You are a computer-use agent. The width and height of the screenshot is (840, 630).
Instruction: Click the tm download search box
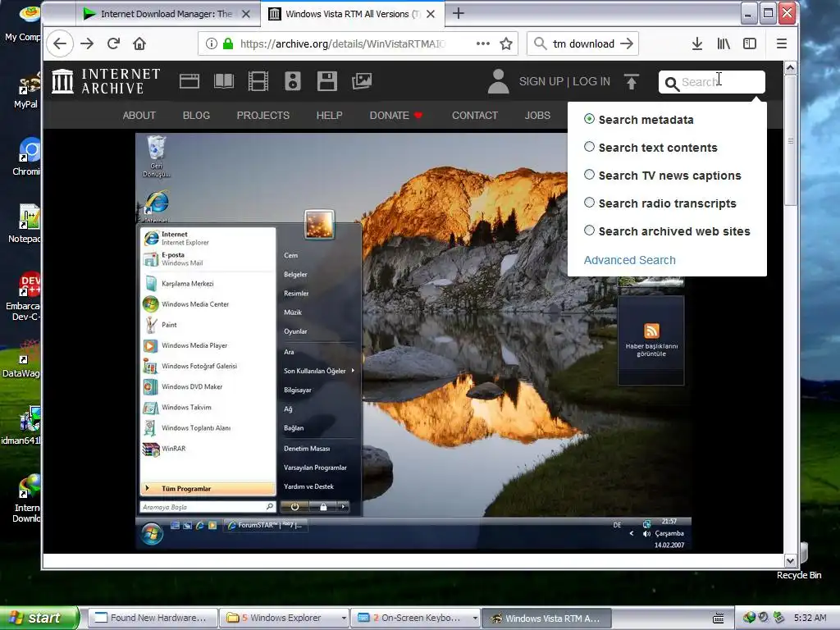[584, 44]
